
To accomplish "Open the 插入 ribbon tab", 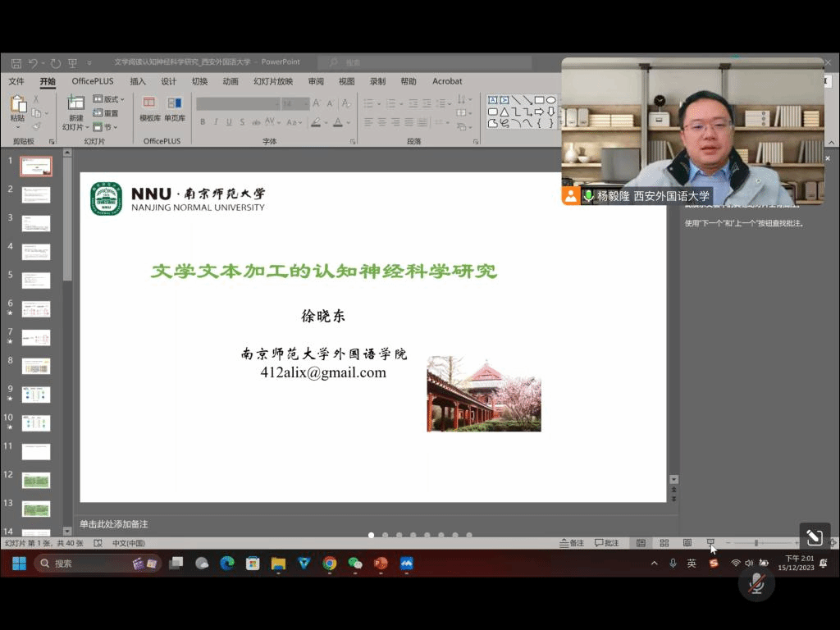I will pos(137,81).
